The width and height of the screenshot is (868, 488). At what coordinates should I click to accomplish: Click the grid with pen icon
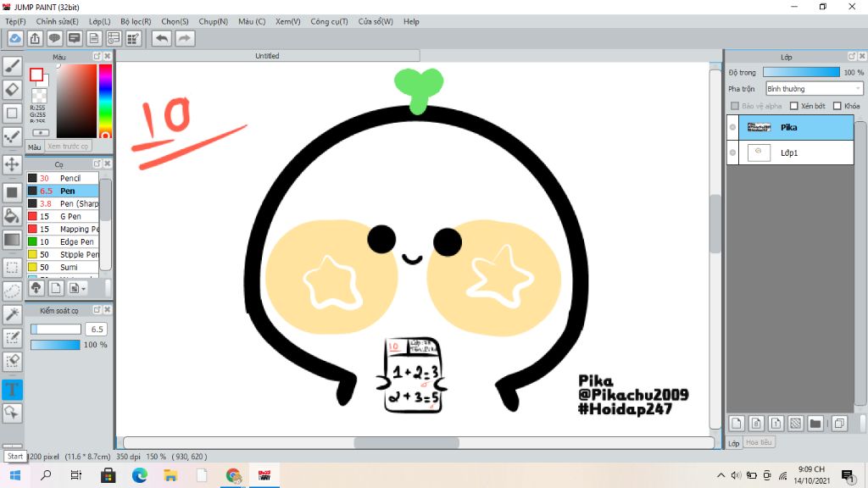133,38
